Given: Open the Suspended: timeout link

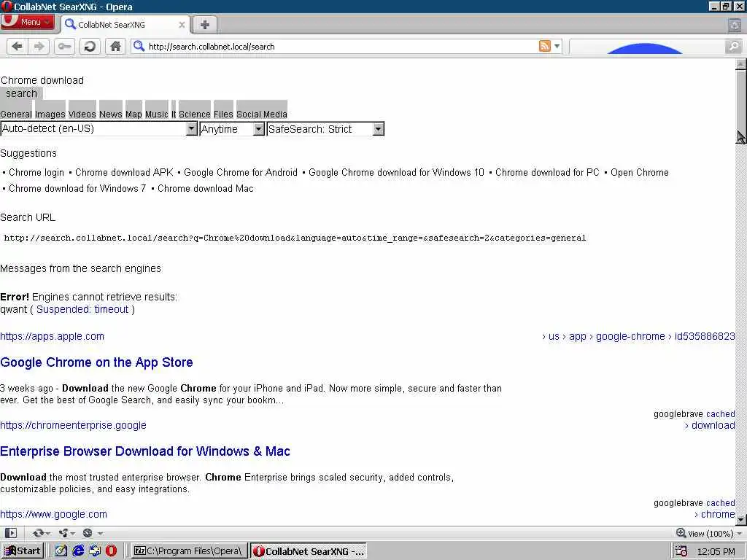Looking at the screenshot, I should tap(82, 309).
